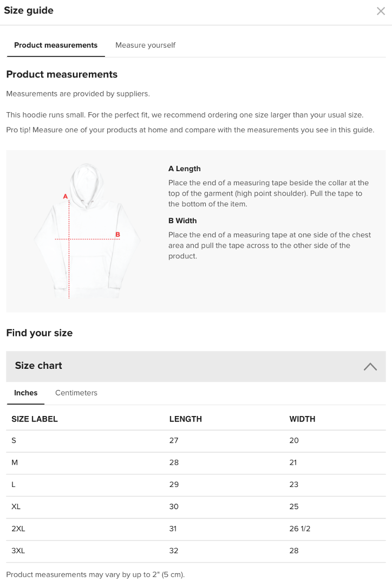Click the 26 1/2 width value
Viewport: 392px width, 585px height.
click(300, 529)
